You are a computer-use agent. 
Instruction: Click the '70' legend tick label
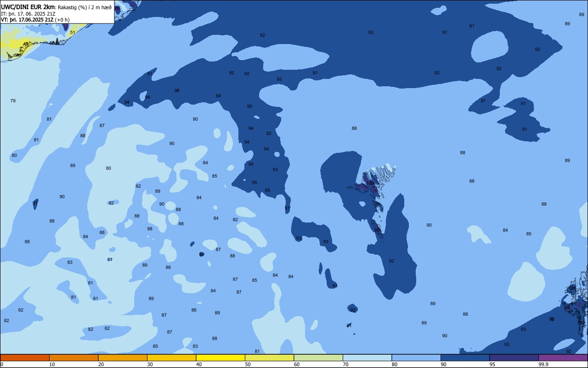point(345,364)
